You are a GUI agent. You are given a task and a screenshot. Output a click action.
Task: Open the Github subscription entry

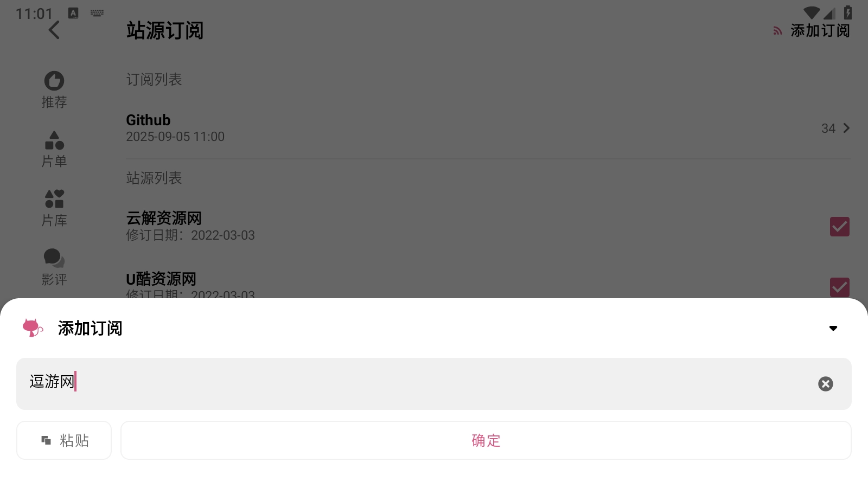pos(488,128)
